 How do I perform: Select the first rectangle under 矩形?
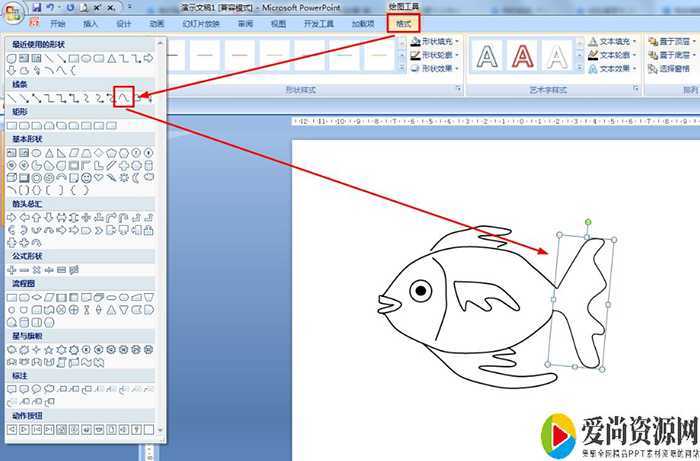(12, 125)
